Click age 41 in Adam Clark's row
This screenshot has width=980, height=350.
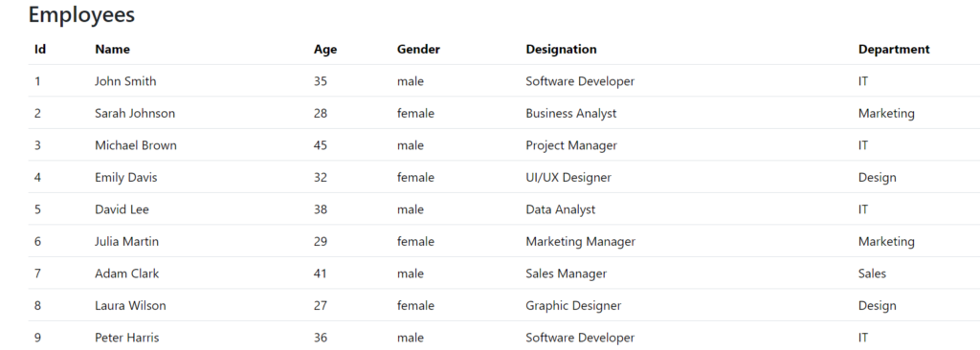tap(321, 273)
